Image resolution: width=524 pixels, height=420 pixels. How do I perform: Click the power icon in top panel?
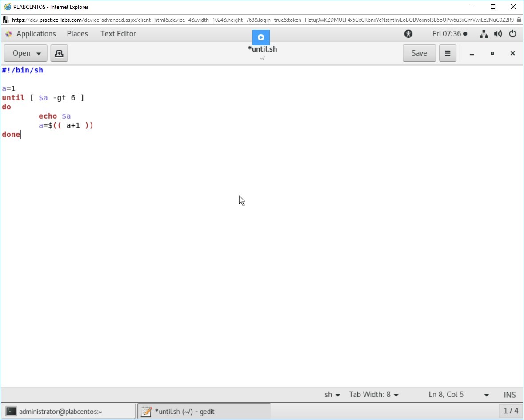tap(512, 34)
